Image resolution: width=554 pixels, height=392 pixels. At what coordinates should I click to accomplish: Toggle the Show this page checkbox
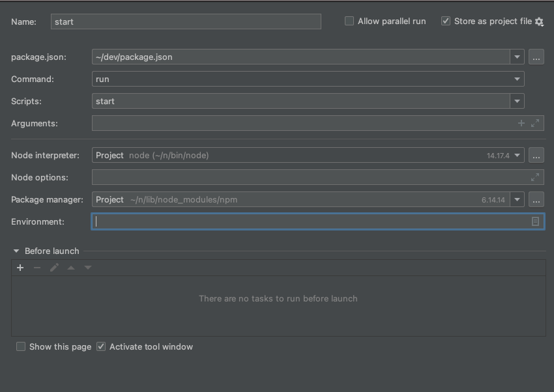pos(21,346)
